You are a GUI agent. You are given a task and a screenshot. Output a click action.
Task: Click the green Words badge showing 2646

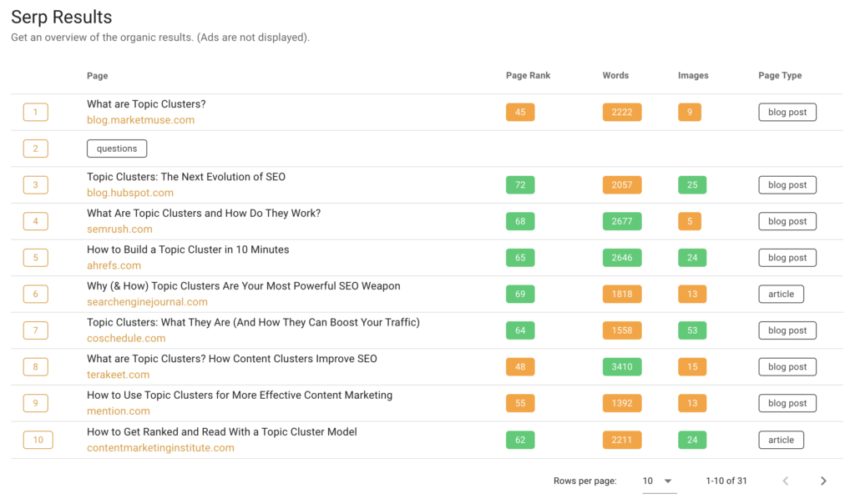622,257
